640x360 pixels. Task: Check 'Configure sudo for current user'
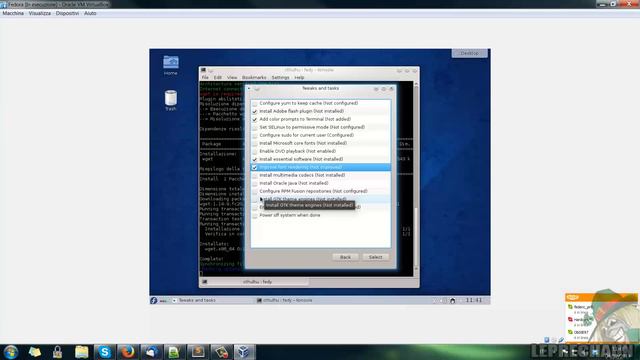(x=255, y=136)
